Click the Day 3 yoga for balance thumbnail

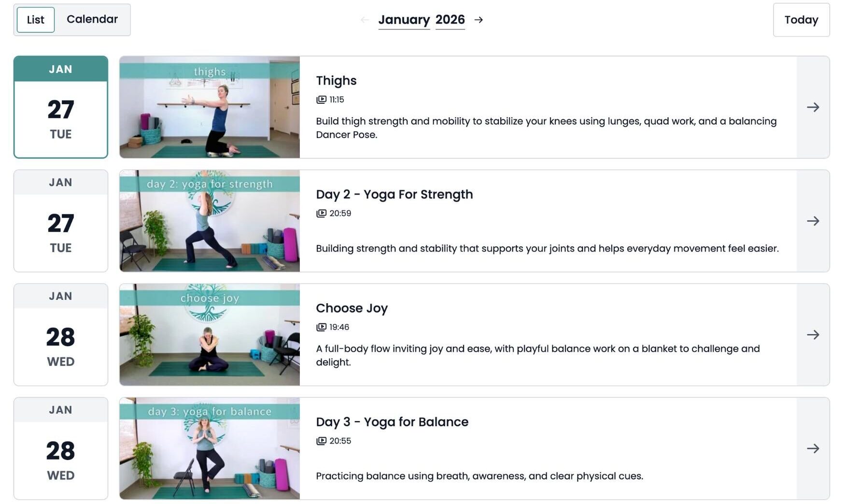210,448
